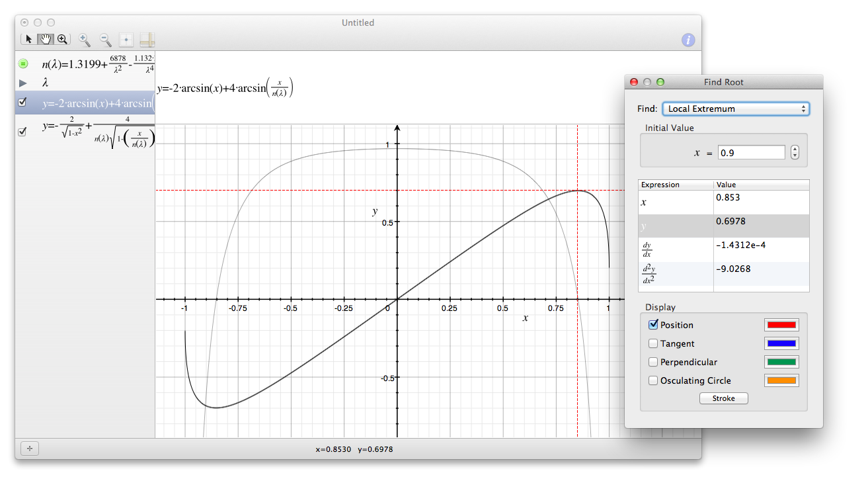Screen dimensions: 868x479
Task: Enable the Tangent display checkbox
Action: point(653,343)
